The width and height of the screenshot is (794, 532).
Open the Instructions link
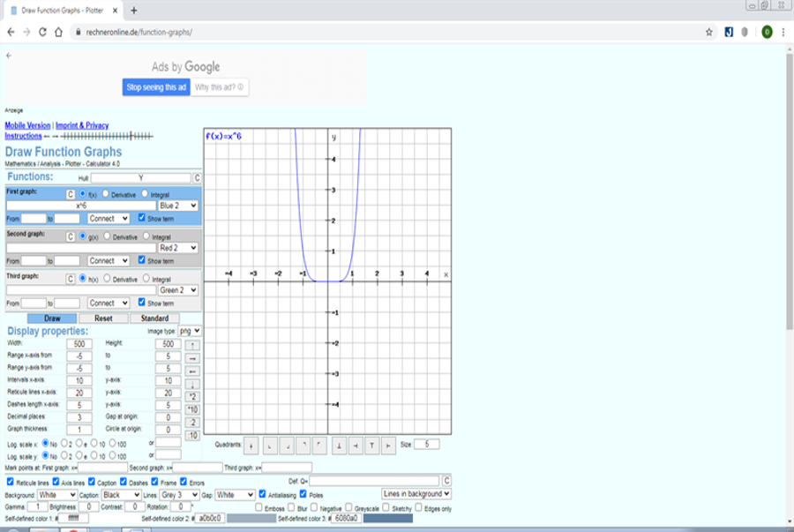[23, 136]
